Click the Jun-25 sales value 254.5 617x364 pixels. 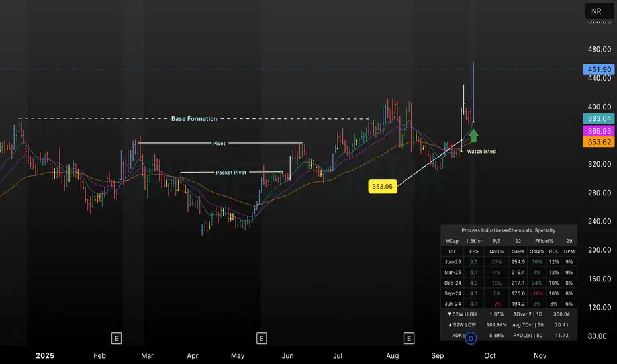[518, 261]
